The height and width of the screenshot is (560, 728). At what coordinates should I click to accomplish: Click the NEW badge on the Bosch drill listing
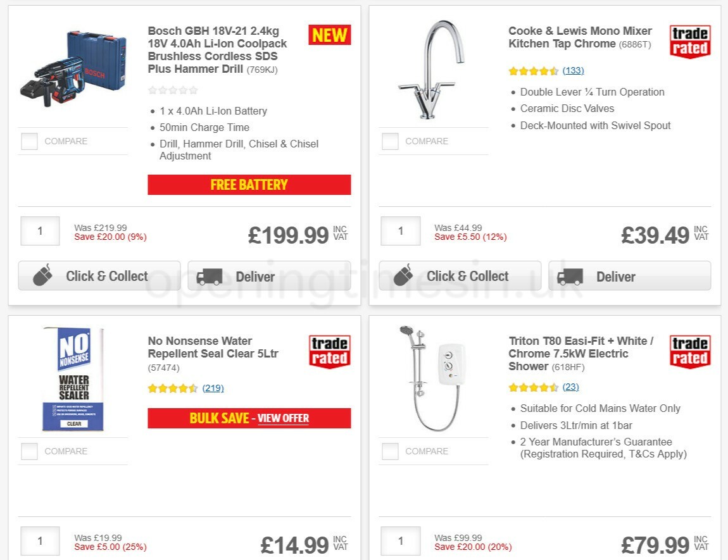[329, 35]
